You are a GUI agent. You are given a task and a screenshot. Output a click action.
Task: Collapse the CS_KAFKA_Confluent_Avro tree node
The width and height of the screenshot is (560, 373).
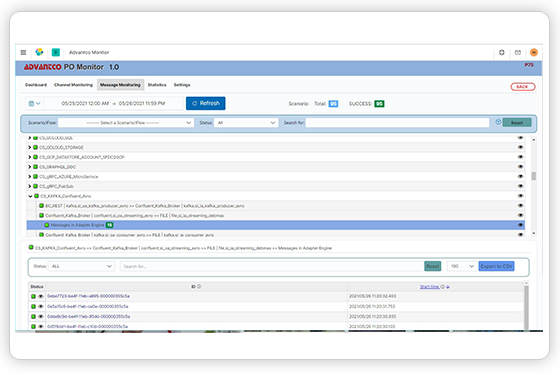[x=30, y=196]
